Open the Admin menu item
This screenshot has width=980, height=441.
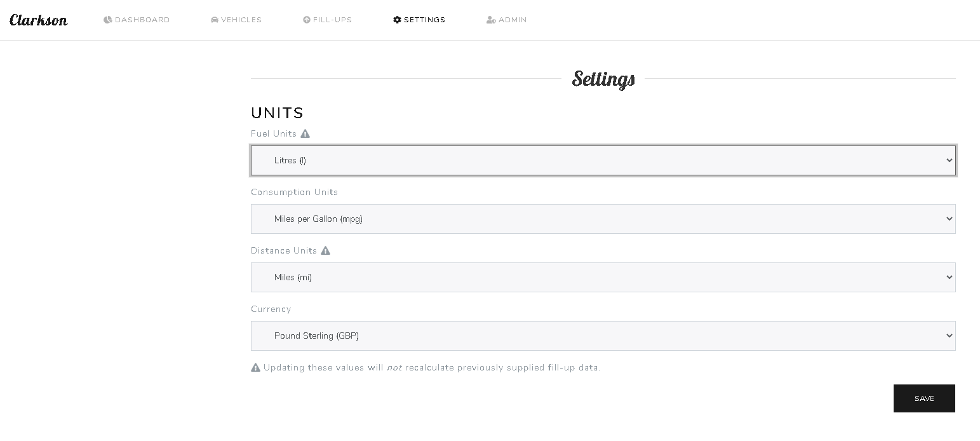pos(513,20)
